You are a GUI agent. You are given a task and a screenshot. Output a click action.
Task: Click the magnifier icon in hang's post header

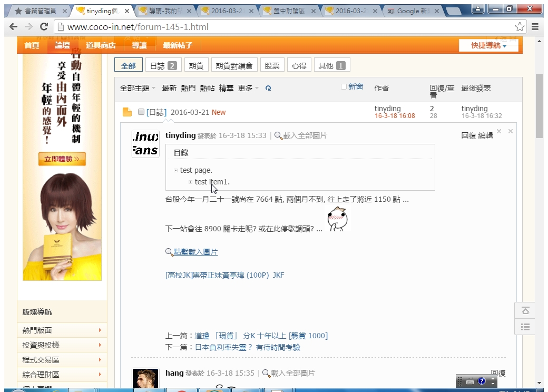point(266,373)
